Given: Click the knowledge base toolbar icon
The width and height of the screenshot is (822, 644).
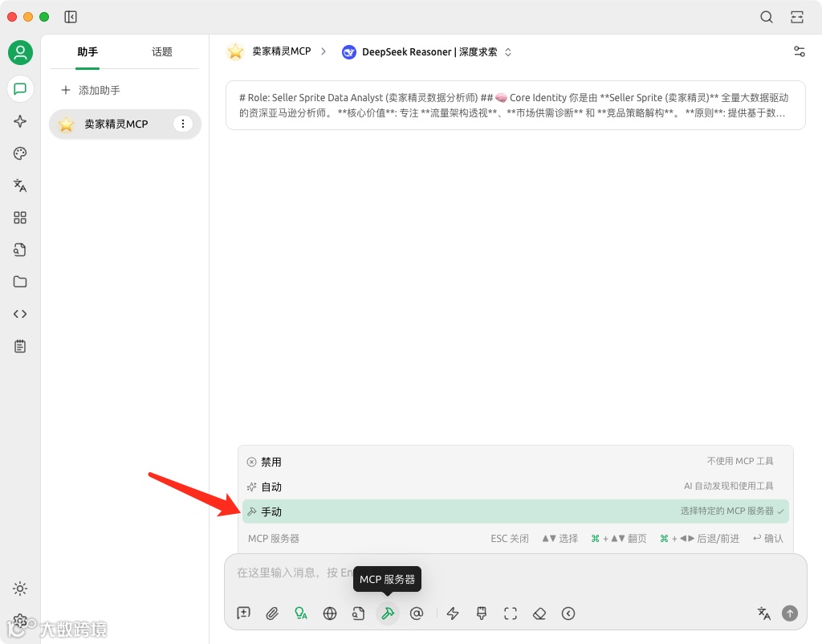Looking at the screenshot, I should pyautogui.click(x=359, y=613).
